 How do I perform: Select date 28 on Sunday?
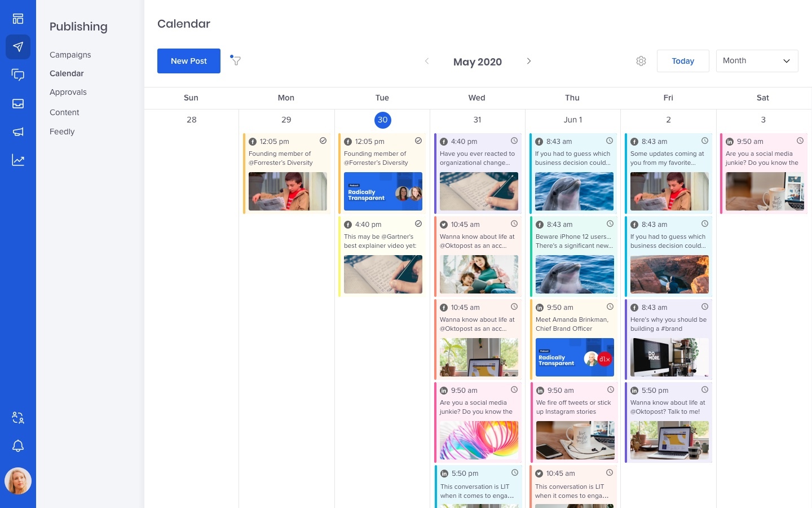click(192, 120)
